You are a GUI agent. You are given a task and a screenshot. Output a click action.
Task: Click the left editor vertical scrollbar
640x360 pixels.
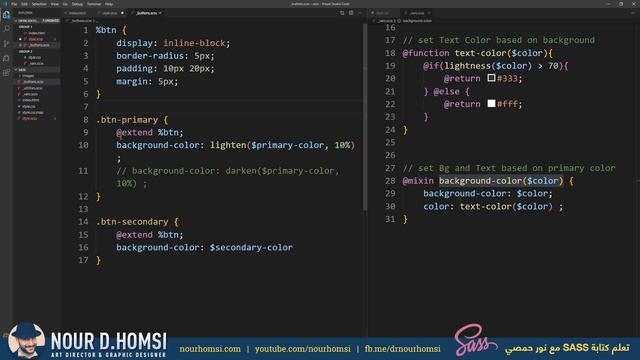point(365,118)
